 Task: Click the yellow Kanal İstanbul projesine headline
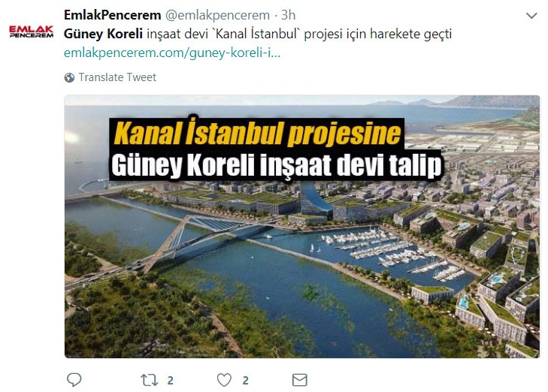[257, 133]
